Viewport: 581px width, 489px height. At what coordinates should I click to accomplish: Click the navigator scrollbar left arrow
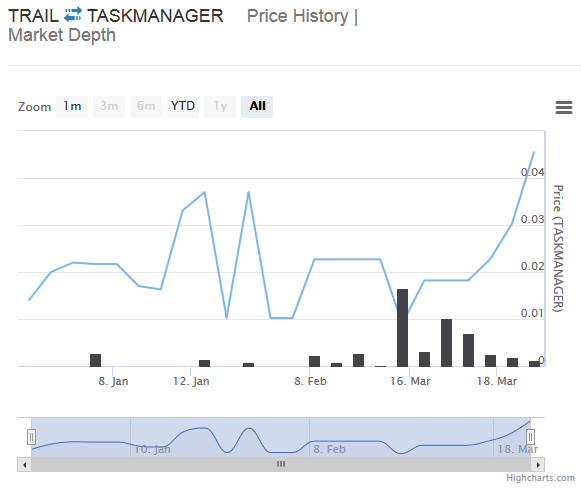[24, 464]
